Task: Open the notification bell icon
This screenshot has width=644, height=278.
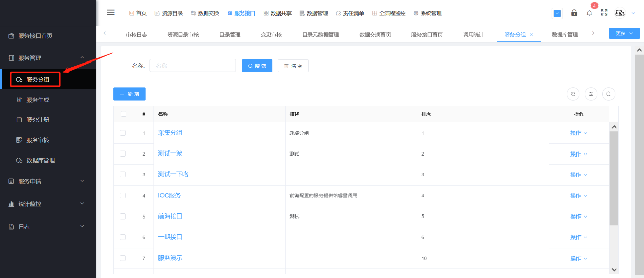Action: click(589, 13)
